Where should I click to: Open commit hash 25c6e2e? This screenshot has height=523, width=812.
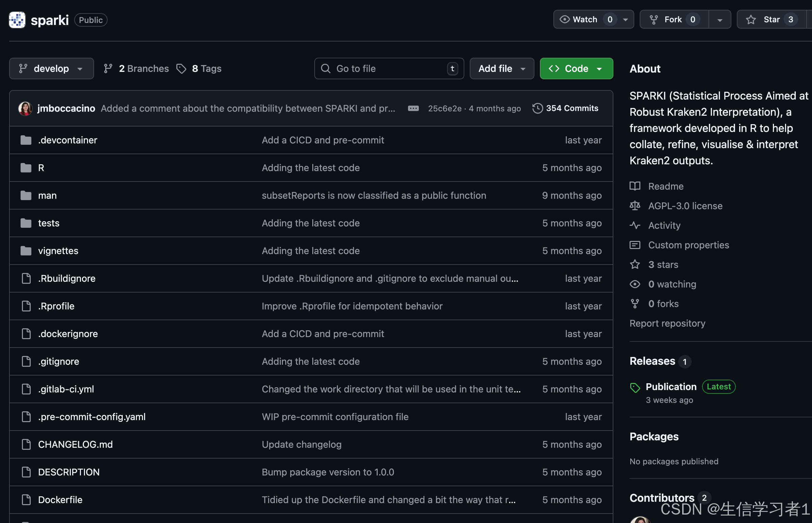[x=445, y=108]
